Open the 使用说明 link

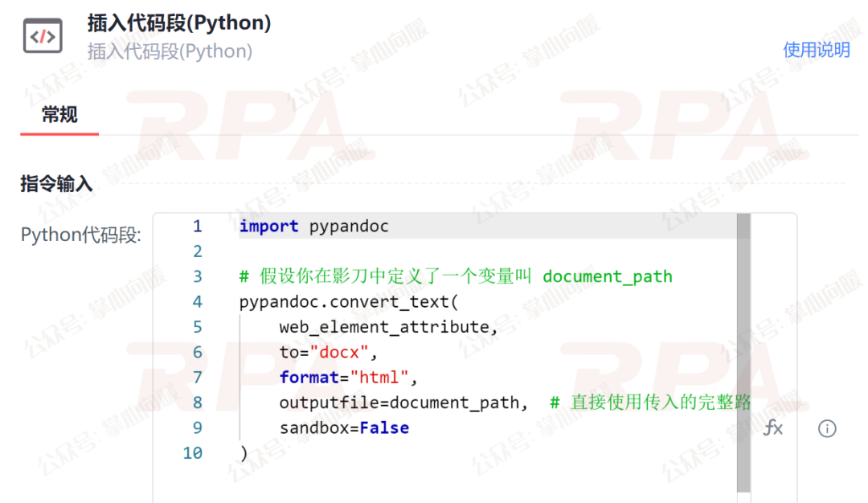(x=816, y=50)
